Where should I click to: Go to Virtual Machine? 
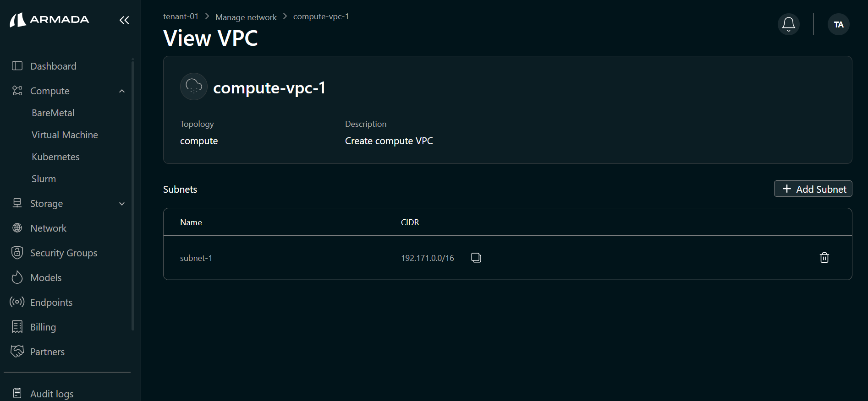tap(65, 135)
